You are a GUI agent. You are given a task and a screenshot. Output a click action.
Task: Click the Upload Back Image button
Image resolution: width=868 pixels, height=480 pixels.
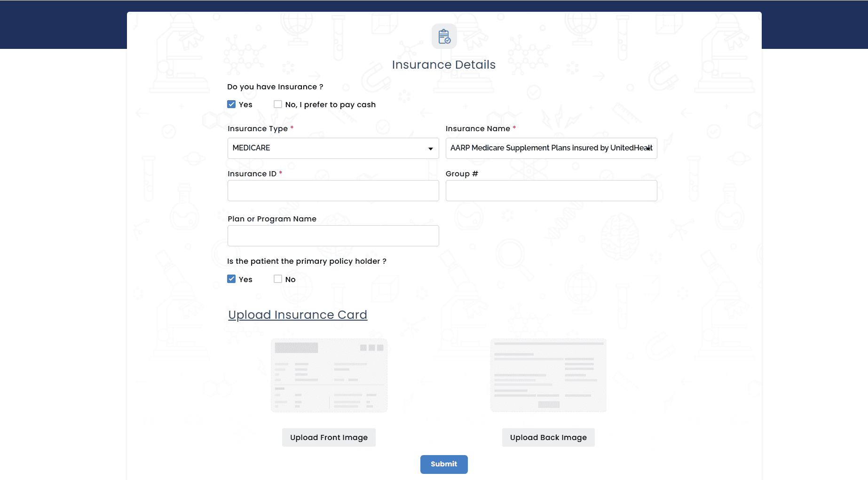coord(548,437)
